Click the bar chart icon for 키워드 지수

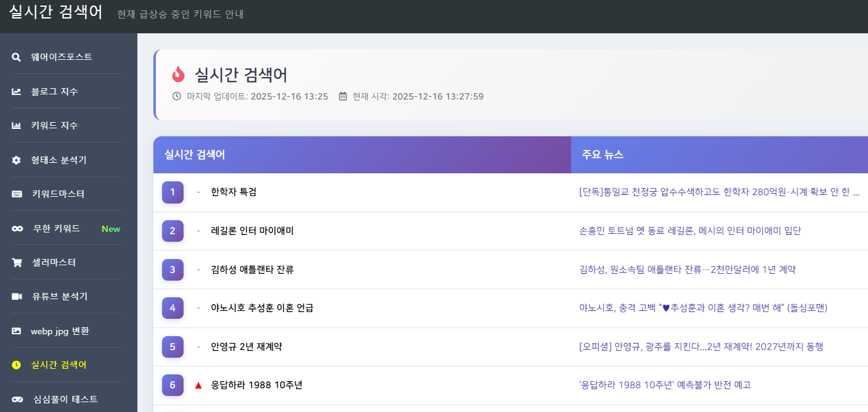[x=17, y=125]
